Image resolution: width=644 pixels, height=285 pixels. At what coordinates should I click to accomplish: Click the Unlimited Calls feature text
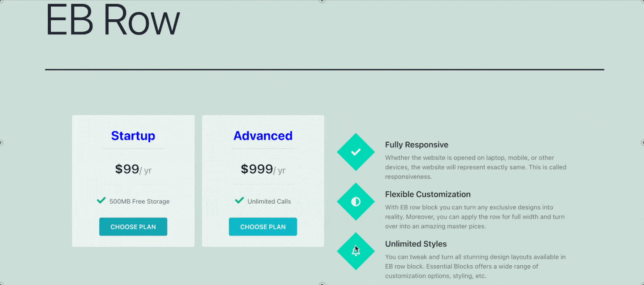269,202
